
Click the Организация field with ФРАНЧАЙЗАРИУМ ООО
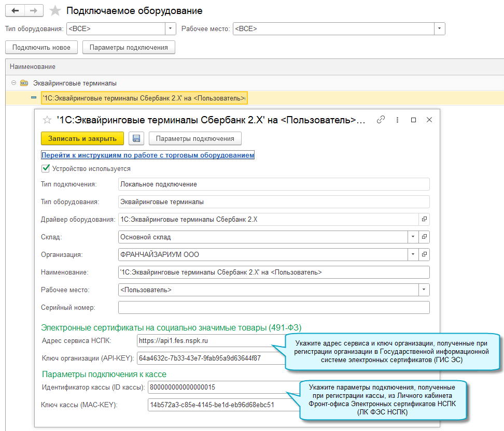click(263, 254)
